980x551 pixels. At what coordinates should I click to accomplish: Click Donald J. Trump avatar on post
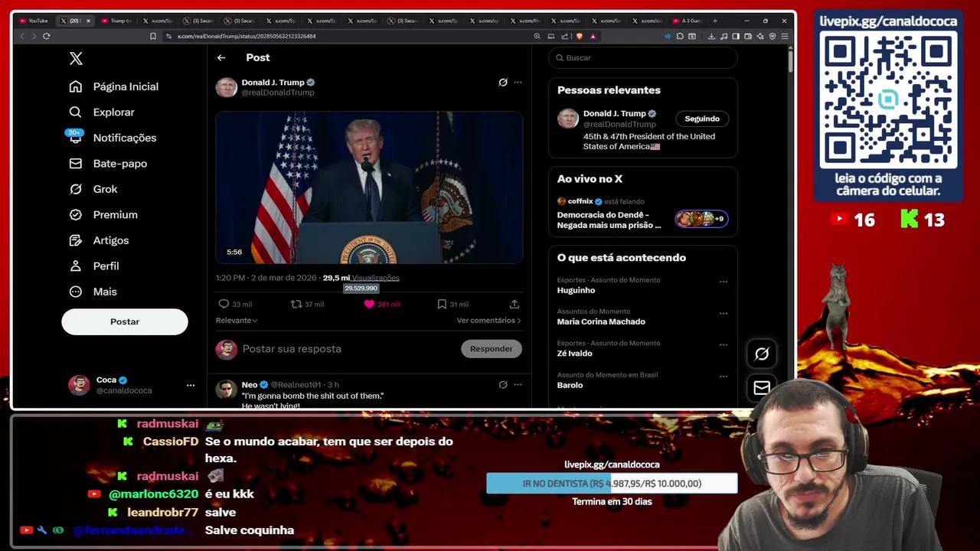(226, 87)
